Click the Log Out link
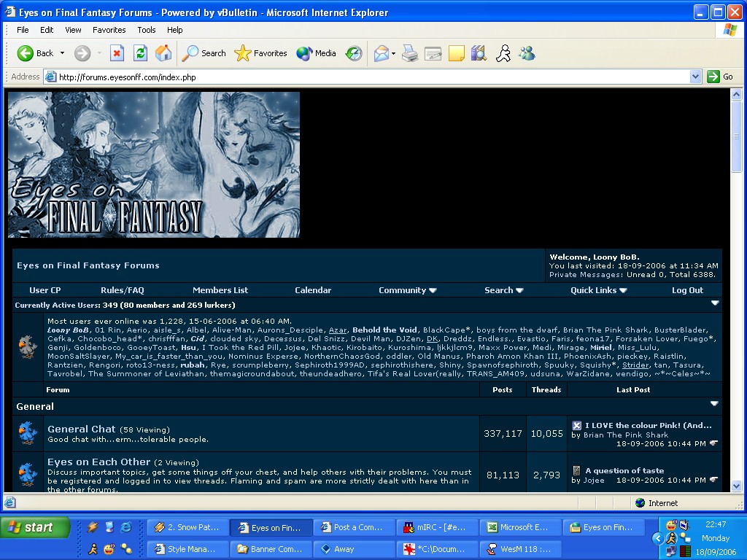 [687, 290]
